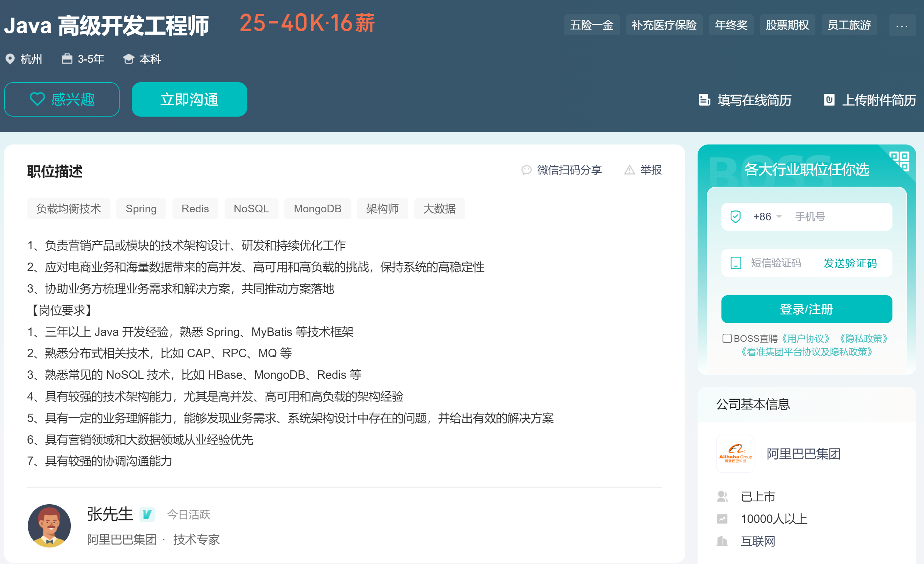Click the 股票期权 benefit tag
The height and width of the screenshot is (564, 924).
coord(787,25)
